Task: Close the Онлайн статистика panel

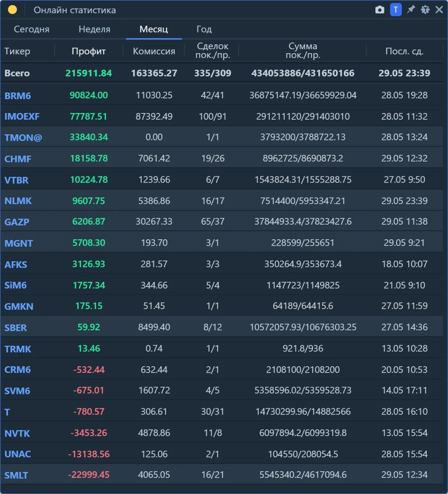Action: pyautogui.click(x=439, y=10)
